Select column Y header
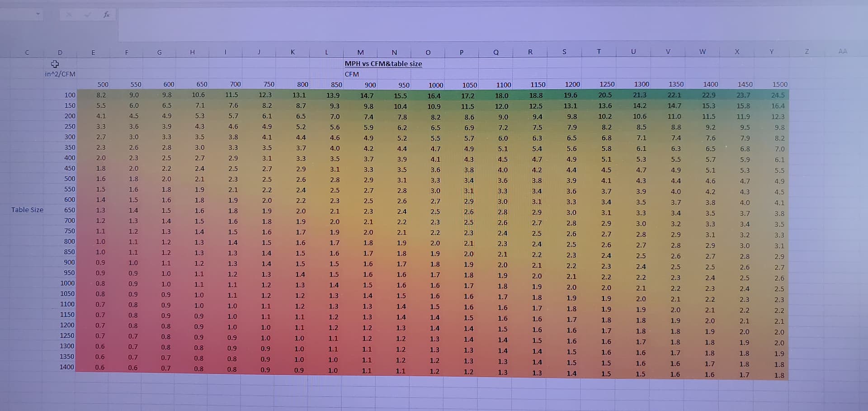 [772, 52]
